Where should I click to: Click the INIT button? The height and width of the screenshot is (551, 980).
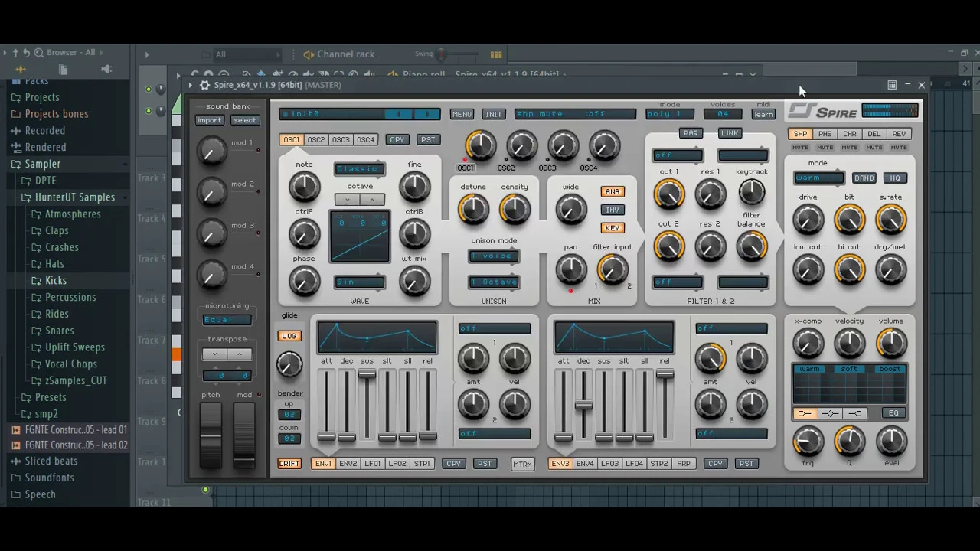(494, 115)
